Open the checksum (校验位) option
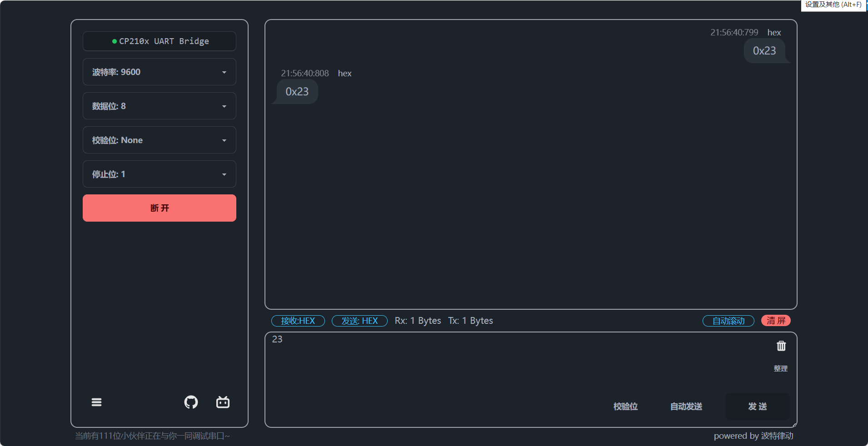The width and height of the screenshot is (868, 446). [625, 406]
